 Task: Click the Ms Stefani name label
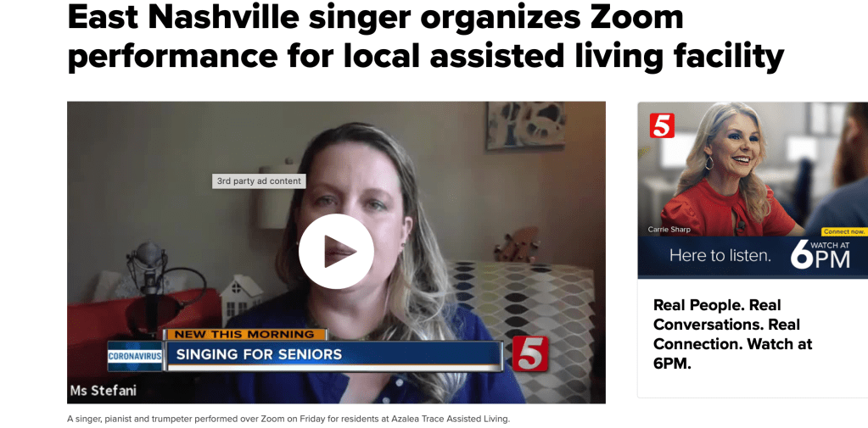tap(104, 391)
